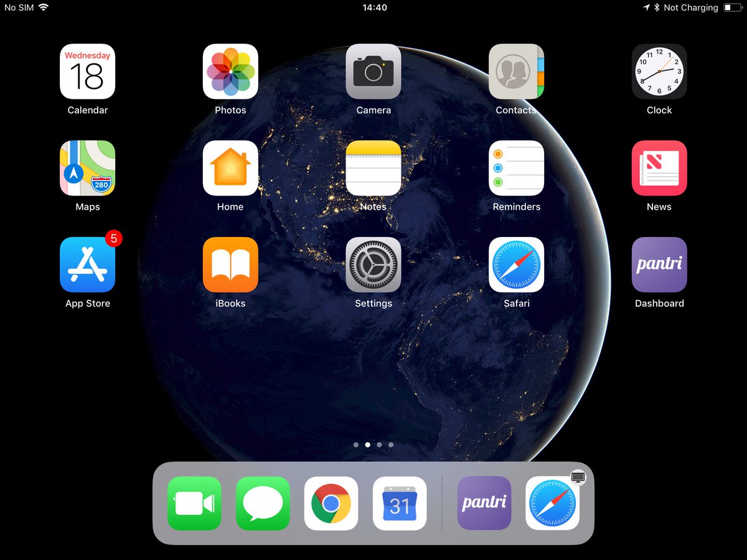747x560 pixels.
Task: Tap the "Not Charging" status text
Action: coord(691,7)
